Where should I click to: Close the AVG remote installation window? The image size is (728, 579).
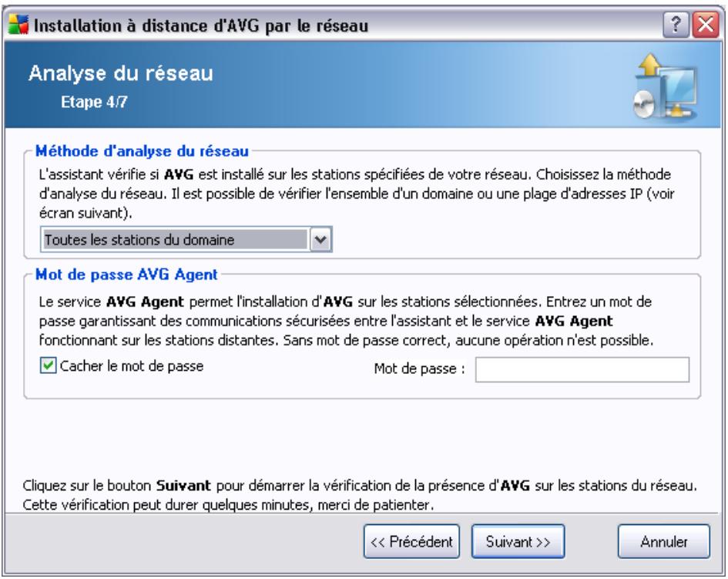(706, 24)
